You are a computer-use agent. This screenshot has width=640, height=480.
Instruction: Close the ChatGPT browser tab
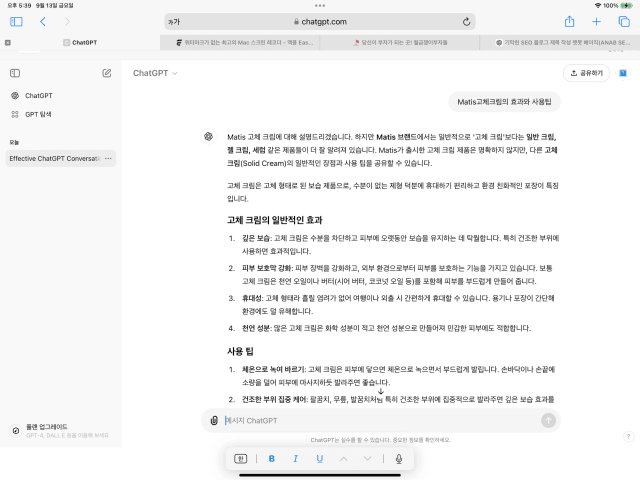8,42
